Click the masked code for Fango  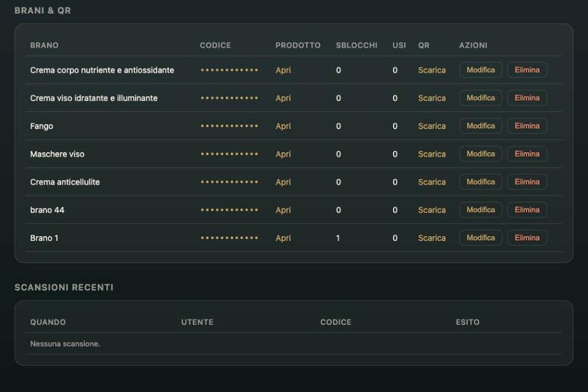pyautogui.click(x=229, y=126)
